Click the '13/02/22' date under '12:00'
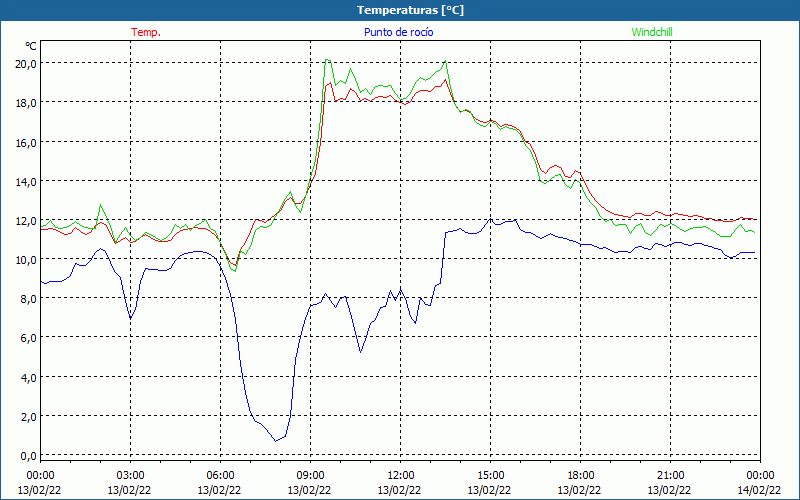The height and width of the screenshot is (500, 800). (399, 490)
